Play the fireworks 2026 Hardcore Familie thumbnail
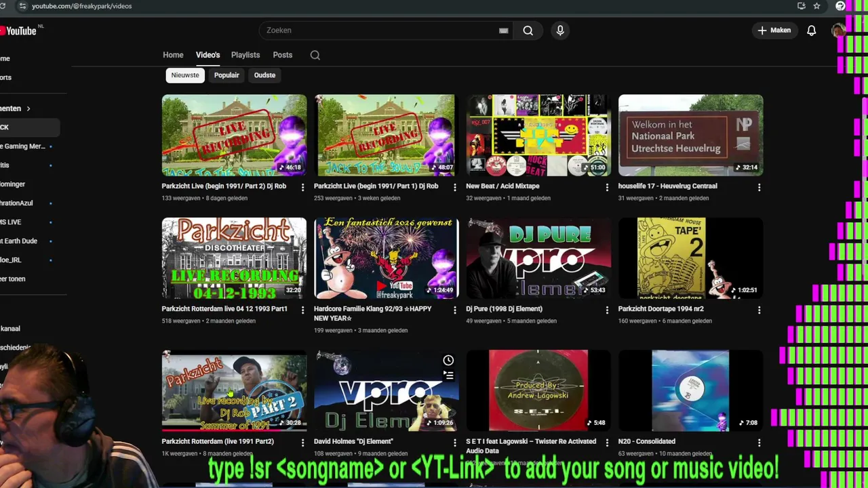Image resolution: width=868 pixels, height=488 pixels. (x=386, y=258)
